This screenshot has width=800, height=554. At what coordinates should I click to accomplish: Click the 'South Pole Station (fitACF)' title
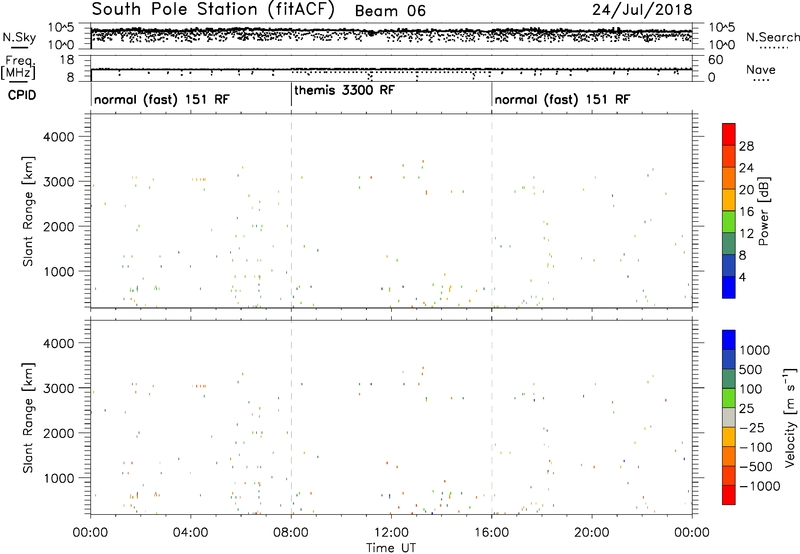(x=213, y=10)
